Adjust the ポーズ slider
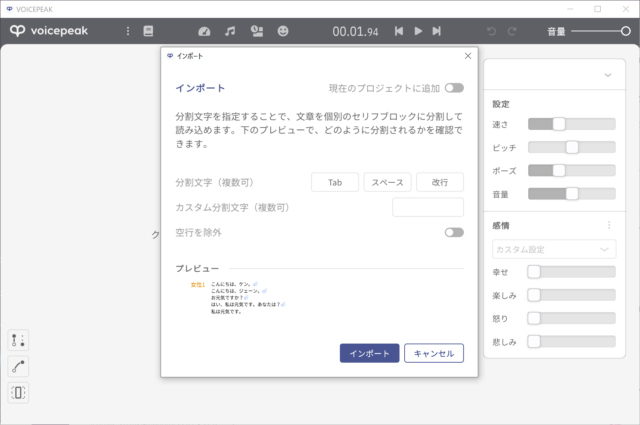The width and height of the screenshot is (640, 425). coord(571,171)
